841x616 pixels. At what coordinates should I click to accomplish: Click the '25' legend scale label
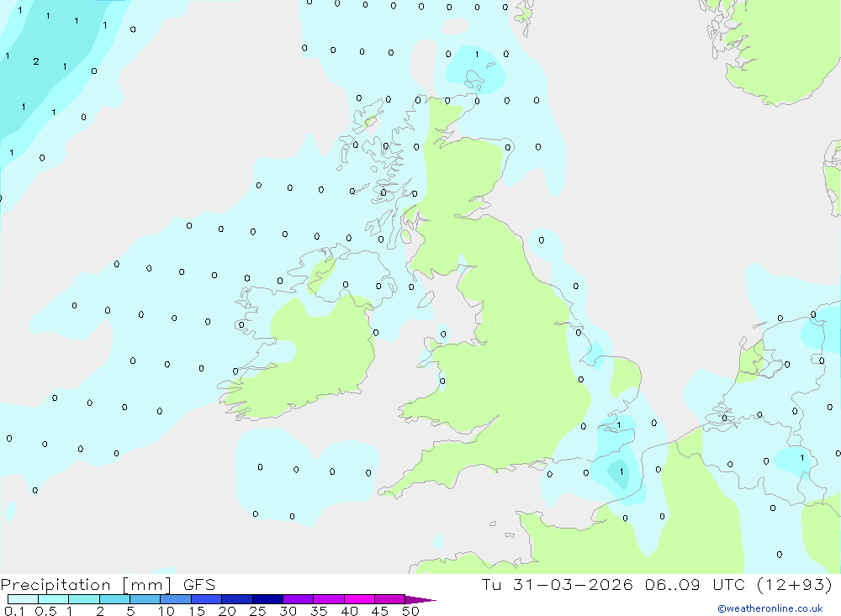click(257, 611)
